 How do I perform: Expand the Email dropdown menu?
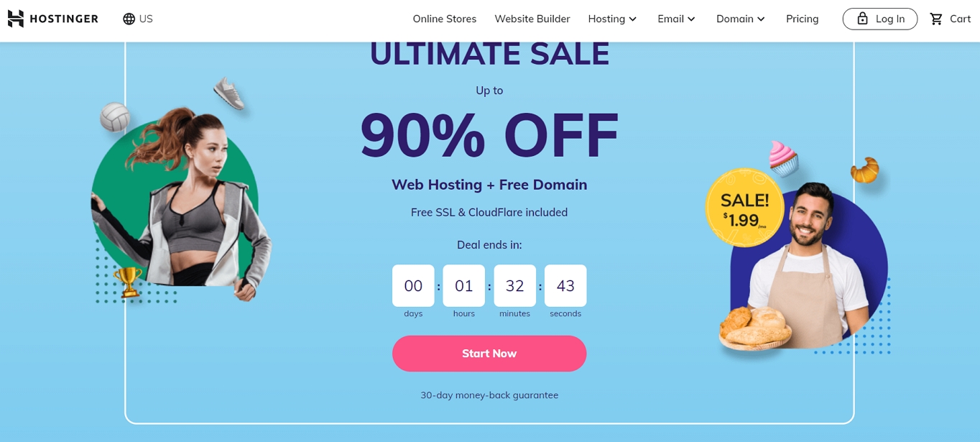(x=676, y=19)
